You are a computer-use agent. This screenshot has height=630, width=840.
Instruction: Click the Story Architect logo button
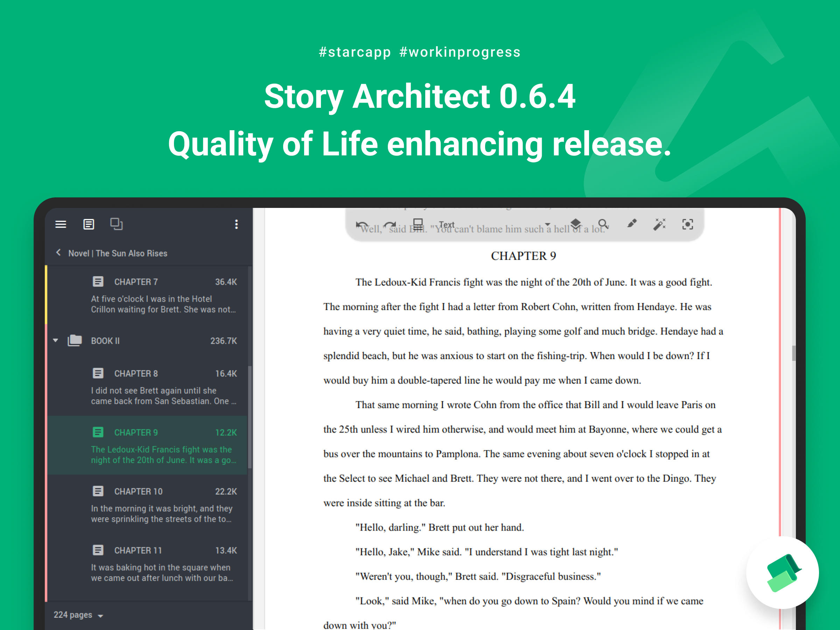coord(782,572)
